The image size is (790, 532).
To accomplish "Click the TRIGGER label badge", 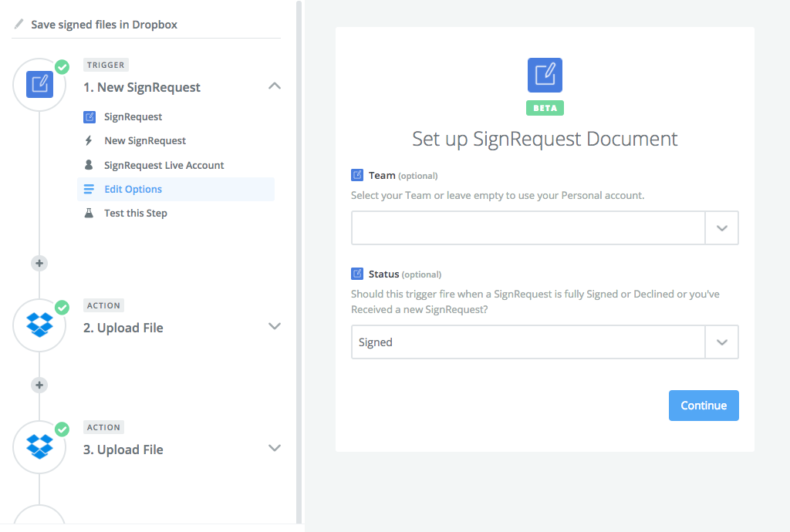I will coord(105,65).
